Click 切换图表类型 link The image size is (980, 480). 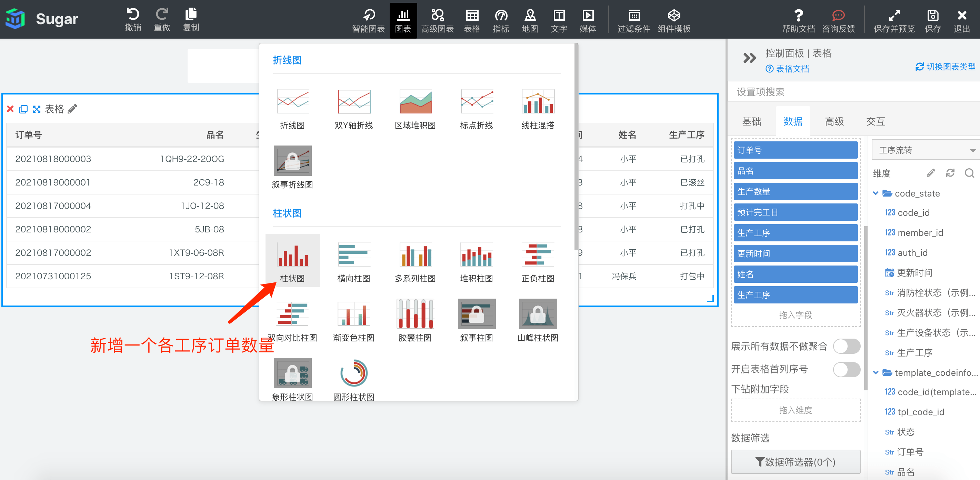(946, 67)
